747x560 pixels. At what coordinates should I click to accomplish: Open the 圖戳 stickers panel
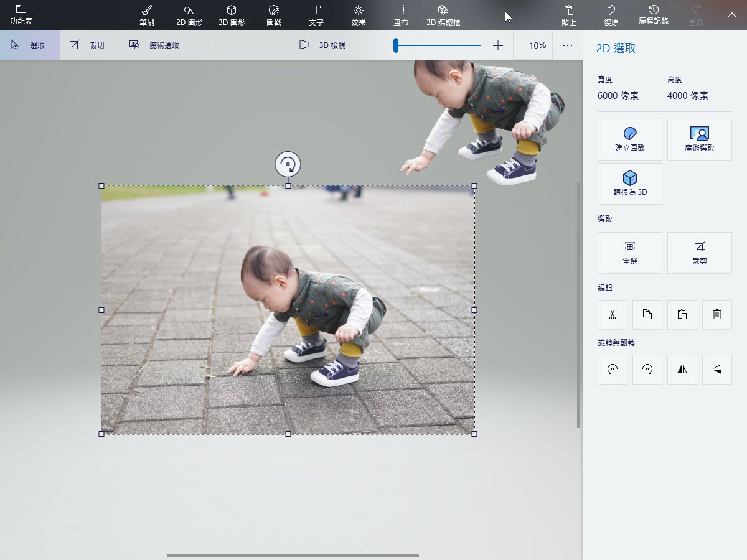(274, 15)
